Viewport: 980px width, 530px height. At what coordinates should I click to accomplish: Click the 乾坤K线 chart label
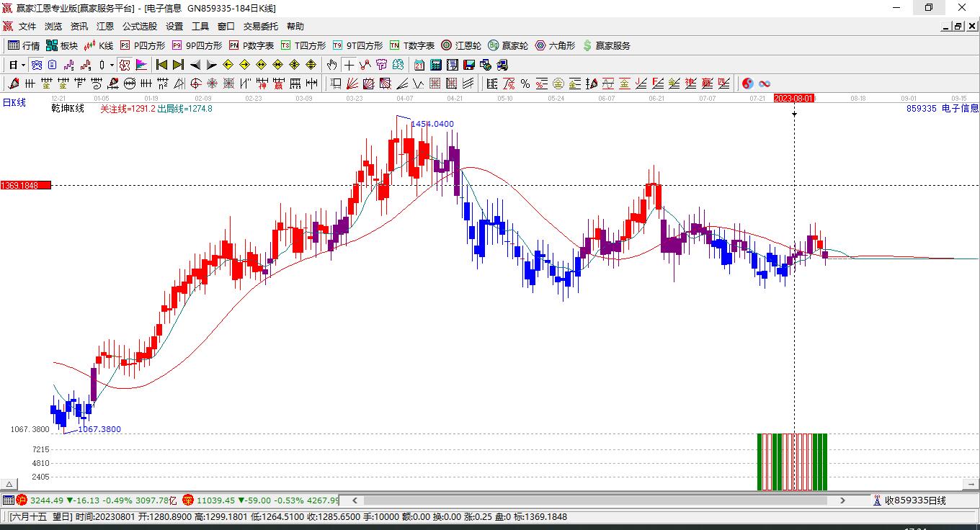(x=68, y=109)
